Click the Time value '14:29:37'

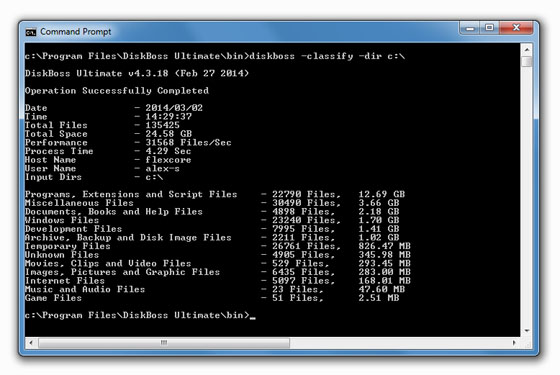pyautogui.click(x=168, y=116)
